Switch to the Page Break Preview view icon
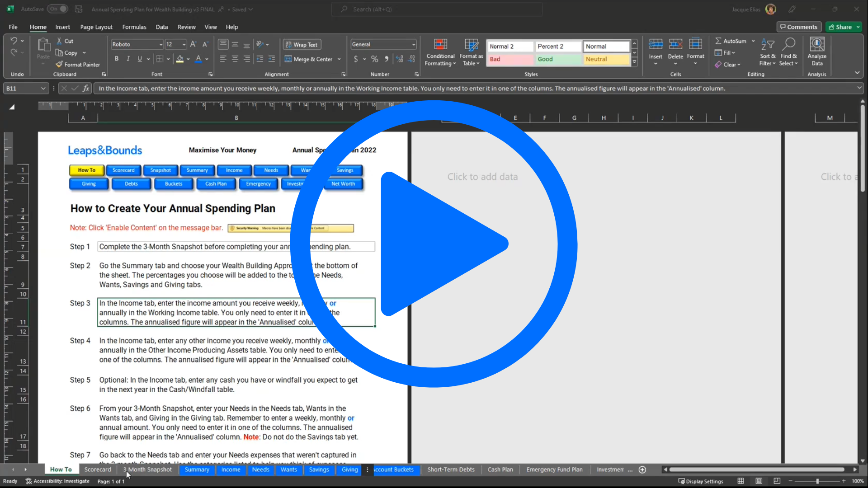The image size is (868, 488). click(777, 481)
